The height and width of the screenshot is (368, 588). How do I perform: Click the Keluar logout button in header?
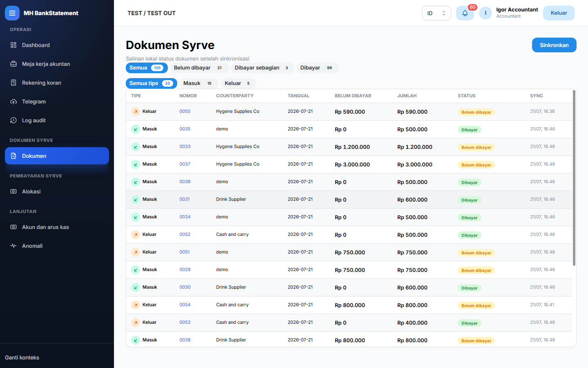pyautogui.click(x=559, y=13)
